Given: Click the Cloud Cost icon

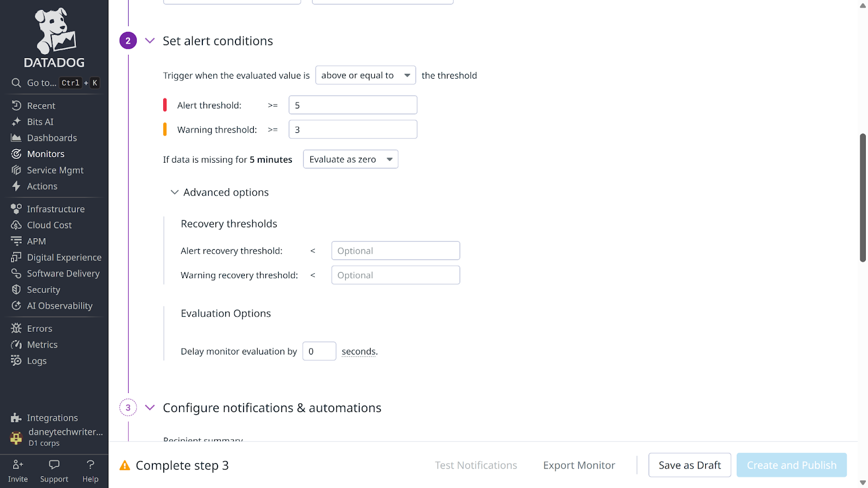Looking at the screenshot, I should pyautogui.click(x=16, y=225).
